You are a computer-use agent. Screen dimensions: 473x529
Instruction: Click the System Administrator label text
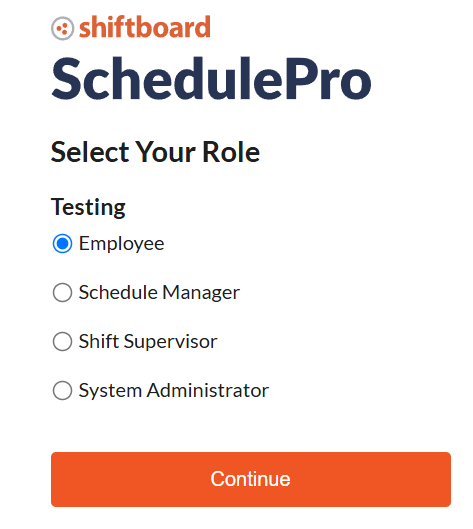174,390
